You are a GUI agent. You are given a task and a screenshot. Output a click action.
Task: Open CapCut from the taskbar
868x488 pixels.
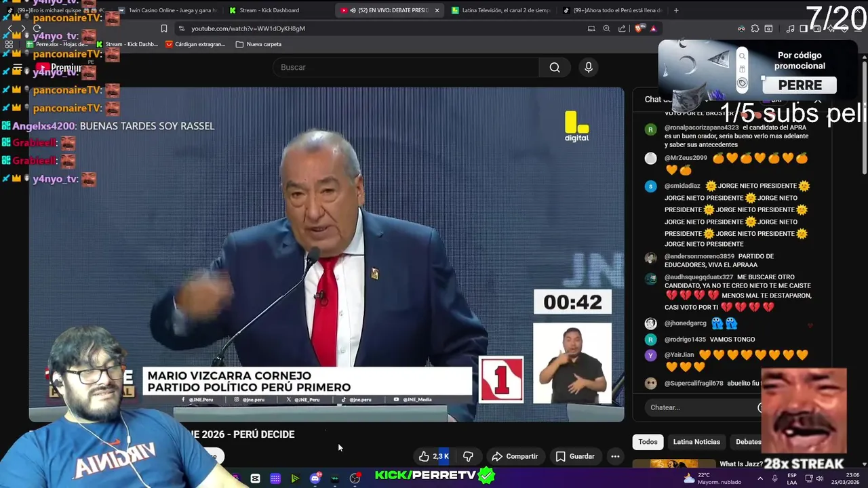(255, 479)
